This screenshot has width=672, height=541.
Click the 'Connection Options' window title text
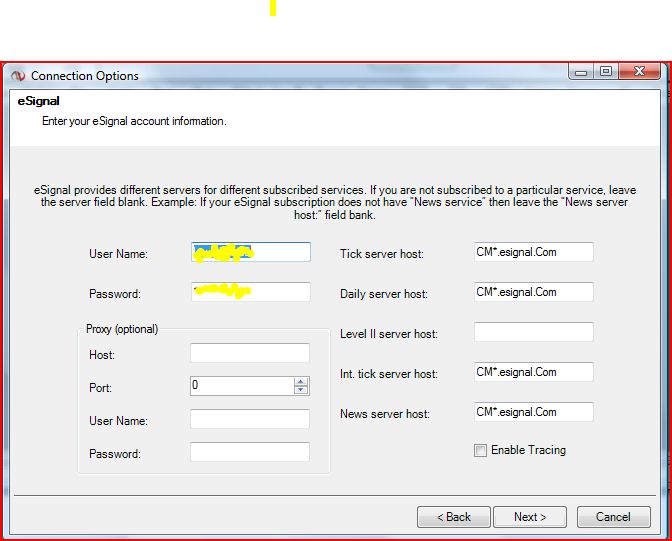click(85, 76)
